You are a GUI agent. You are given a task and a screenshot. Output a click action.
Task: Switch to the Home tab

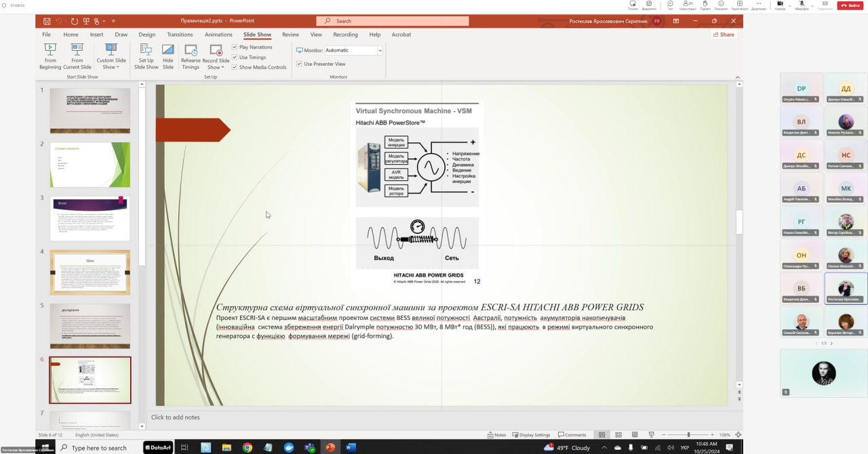point(71,35)
